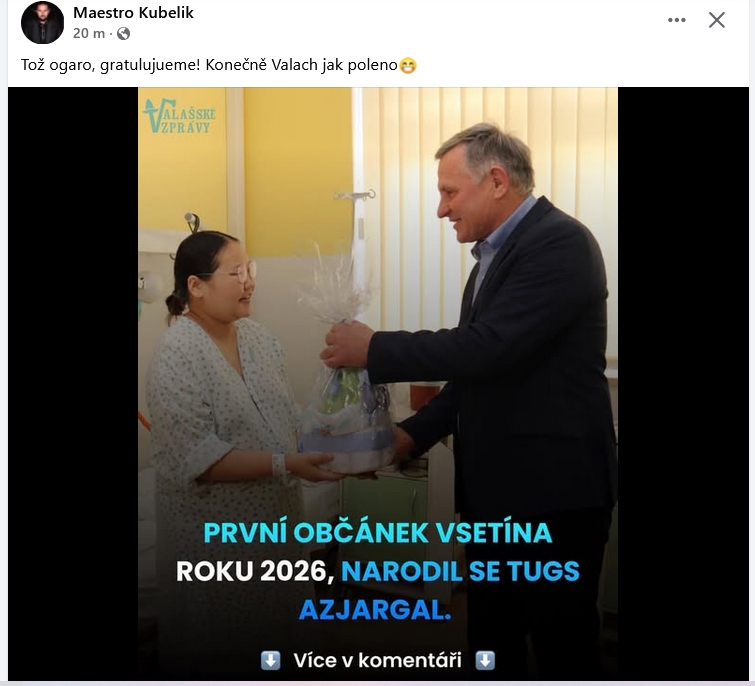Click the Maestro Kubelik name link
755x686 pixels.
click(x=133, y=13)
